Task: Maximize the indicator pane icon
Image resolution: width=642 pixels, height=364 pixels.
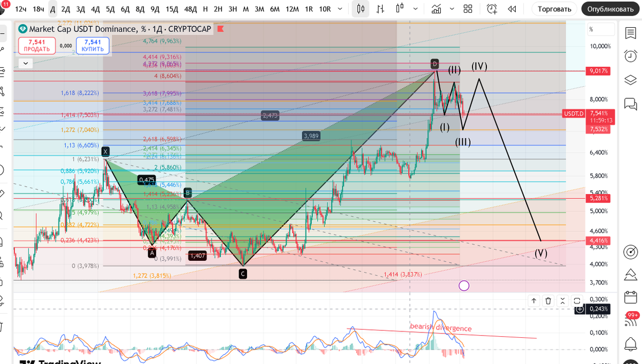Action: point(577,301)
